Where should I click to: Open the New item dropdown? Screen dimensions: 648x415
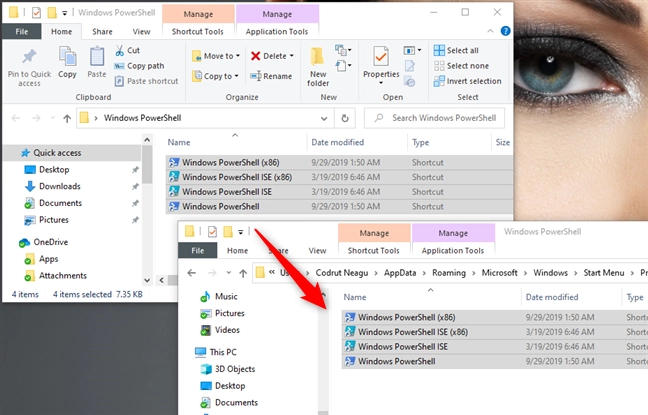click(x=343, y=50)
